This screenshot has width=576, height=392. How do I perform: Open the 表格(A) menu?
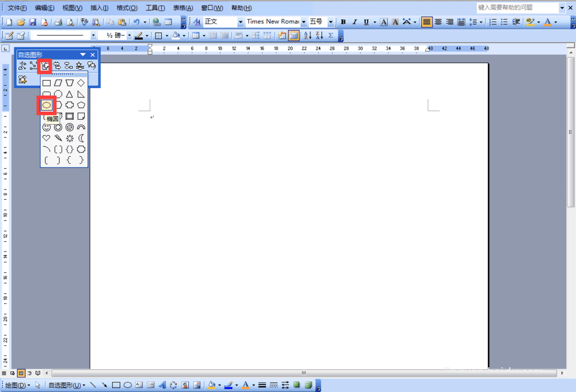[x=183, y=7]
